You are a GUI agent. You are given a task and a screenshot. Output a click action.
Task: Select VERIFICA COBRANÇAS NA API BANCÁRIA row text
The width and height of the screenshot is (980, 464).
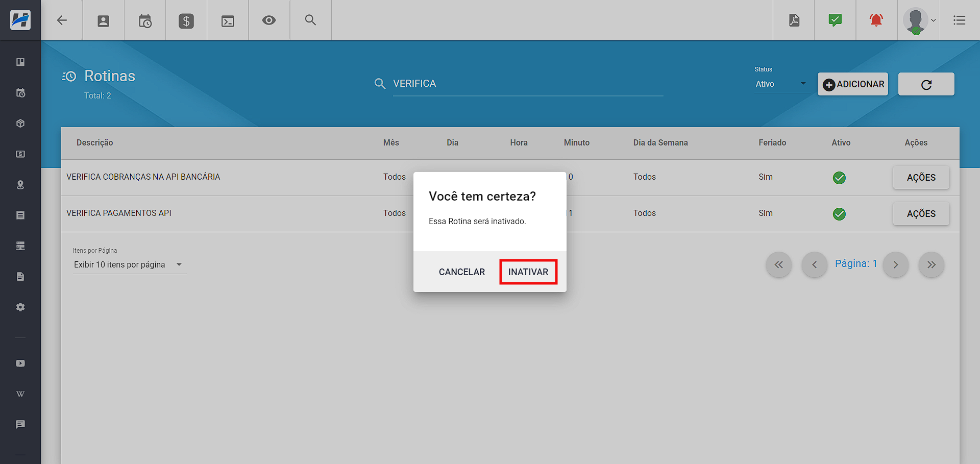pyautogui.click(x=143, y=177)
